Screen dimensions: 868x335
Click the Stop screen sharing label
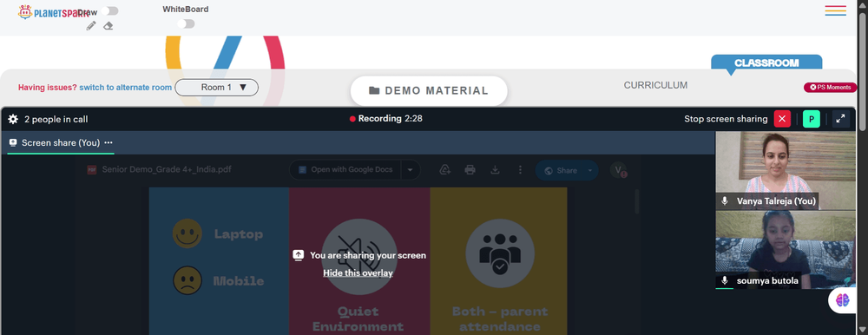726,119
